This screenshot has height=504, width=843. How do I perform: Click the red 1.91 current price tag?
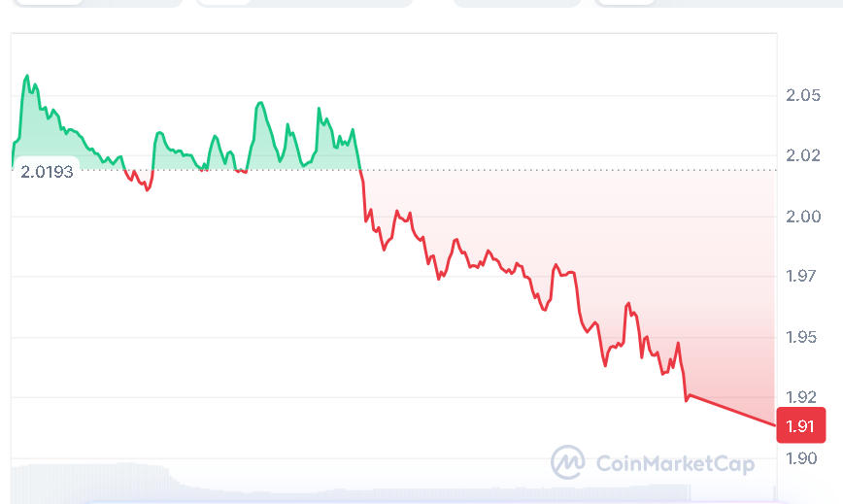point(801,425)
